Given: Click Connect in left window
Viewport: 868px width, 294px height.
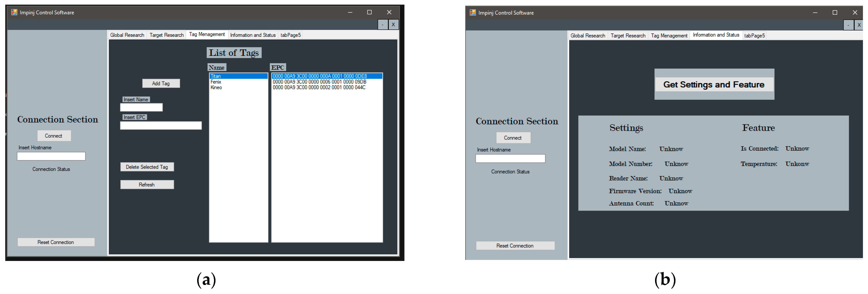Looking at the screenshot, I should pos(54,136).
